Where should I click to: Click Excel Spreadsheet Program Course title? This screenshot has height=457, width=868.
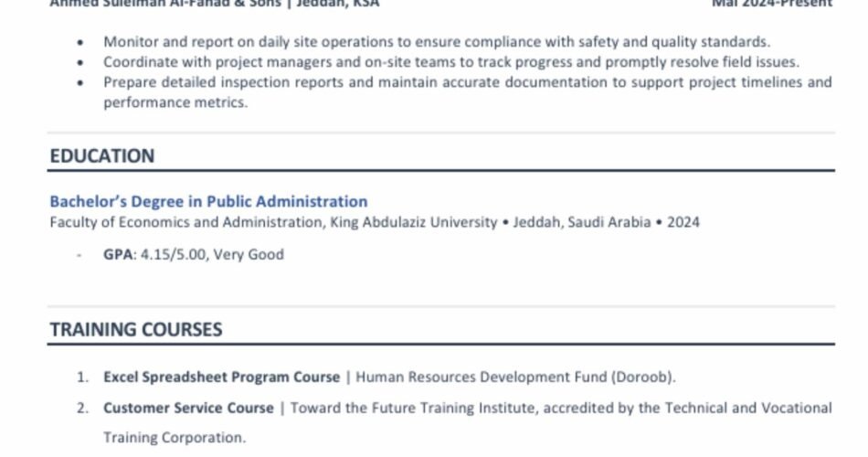point(221,377)
